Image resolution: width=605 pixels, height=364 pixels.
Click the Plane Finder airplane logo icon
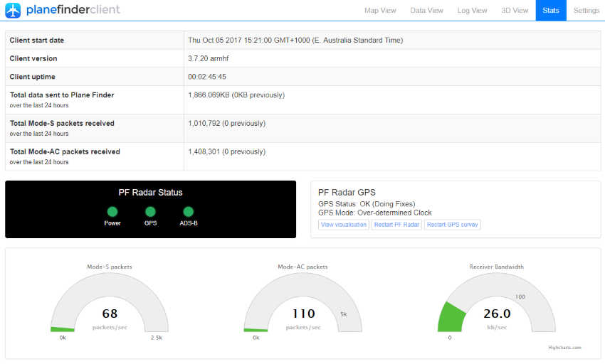[14, 10]
